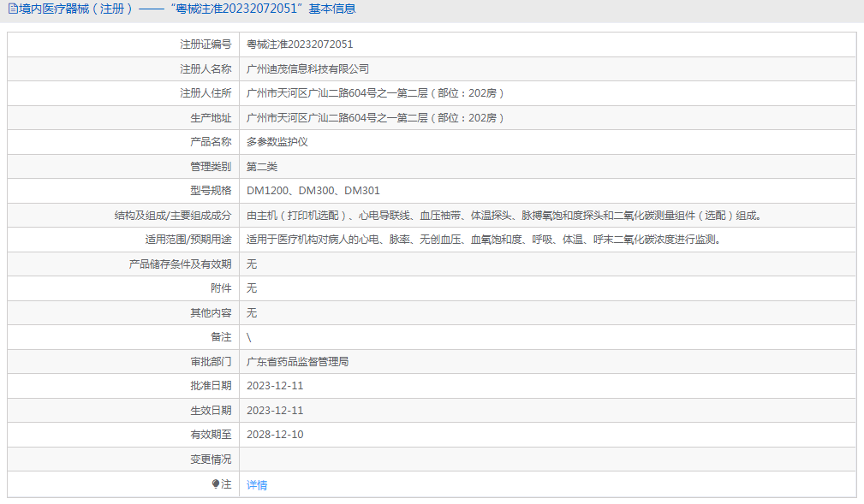
Task: Click the page title 境内医疗器械（注册）基本信息
Action: (187, 9)
